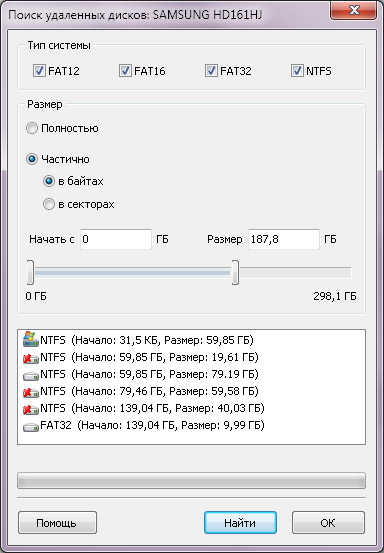Click the 0 ГБ minimum label under slider
384x553 pixels.
coord(36,296)
